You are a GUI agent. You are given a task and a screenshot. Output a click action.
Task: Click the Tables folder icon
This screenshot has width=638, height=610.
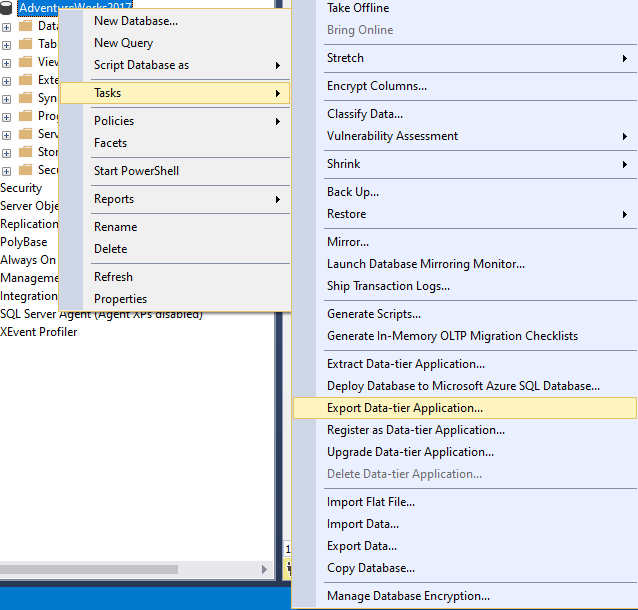tap(25, 44)
